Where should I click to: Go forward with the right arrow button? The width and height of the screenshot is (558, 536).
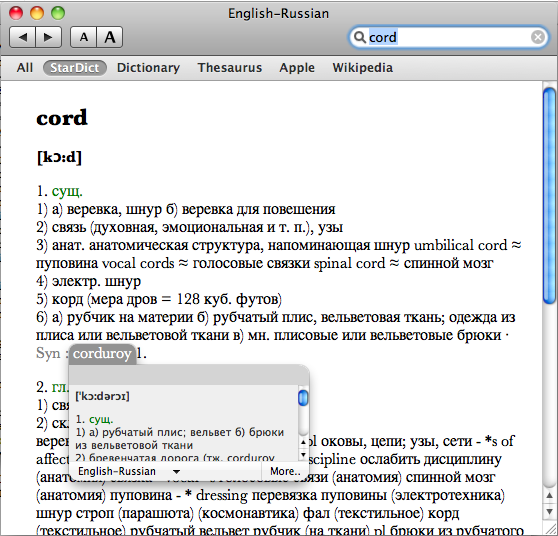coord(48,37)
